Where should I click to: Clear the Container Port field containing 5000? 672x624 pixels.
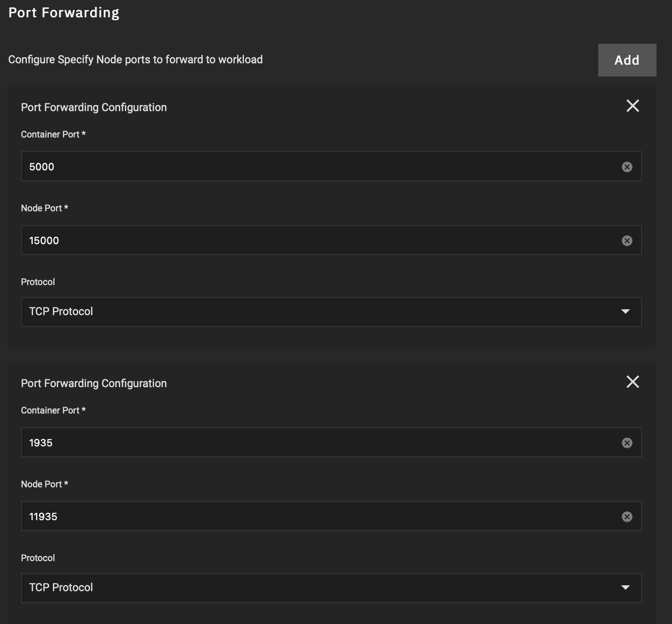(627, 167)
